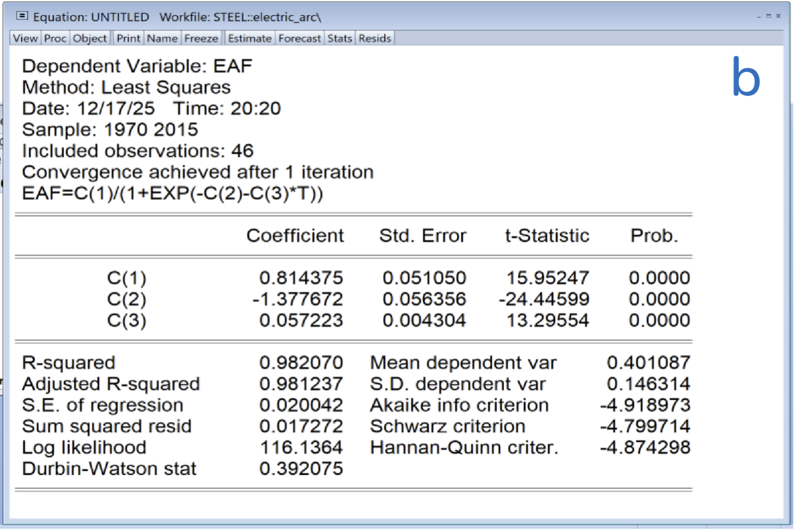Open the Proc menu
The width and height of the screenshot is (794, 532).
coord(55,38)
